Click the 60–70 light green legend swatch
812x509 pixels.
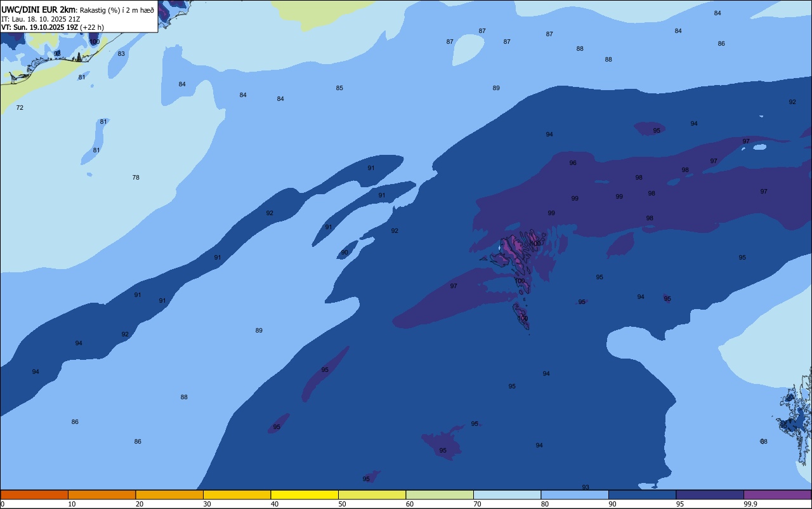click(x=440, y=494)
